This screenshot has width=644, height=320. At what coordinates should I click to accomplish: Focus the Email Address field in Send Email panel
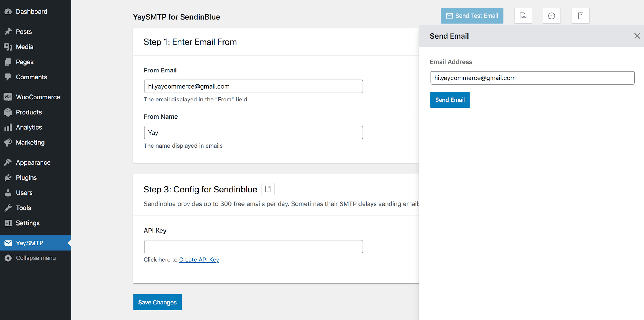point(532,78)
